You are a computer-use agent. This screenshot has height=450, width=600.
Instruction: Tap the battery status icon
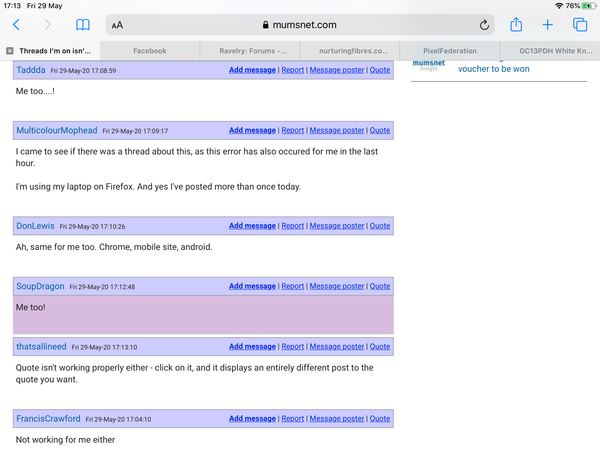(x=589, y=6)
